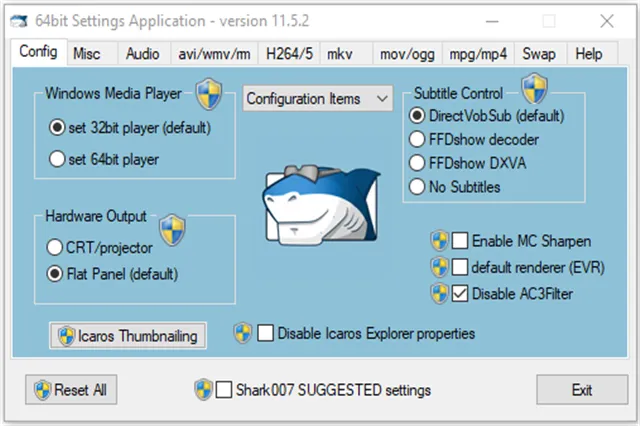This screenshot has height=426, width=640.
Task: Click the shield icon beside Subtitle Control
Action: [534, 88]
